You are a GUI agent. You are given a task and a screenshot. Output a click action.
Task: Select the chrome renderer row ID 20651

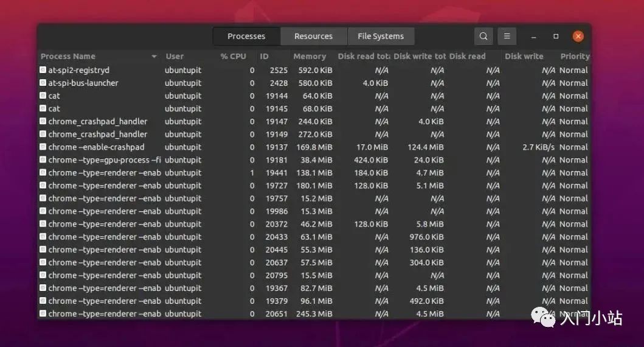(314, 314)
